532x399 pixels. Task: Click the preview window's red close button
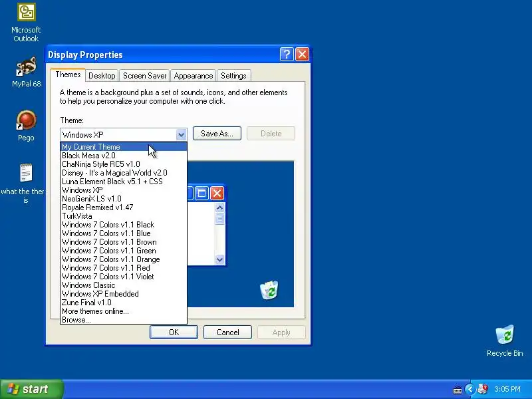click(x=217, y=194)
